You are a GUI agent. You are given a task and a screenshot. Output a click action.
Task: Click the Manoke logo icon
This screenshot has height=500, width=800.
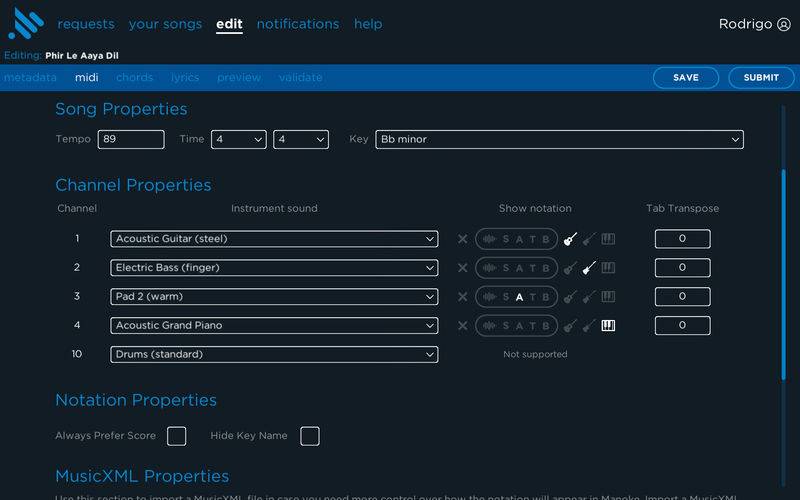(26, 23)
